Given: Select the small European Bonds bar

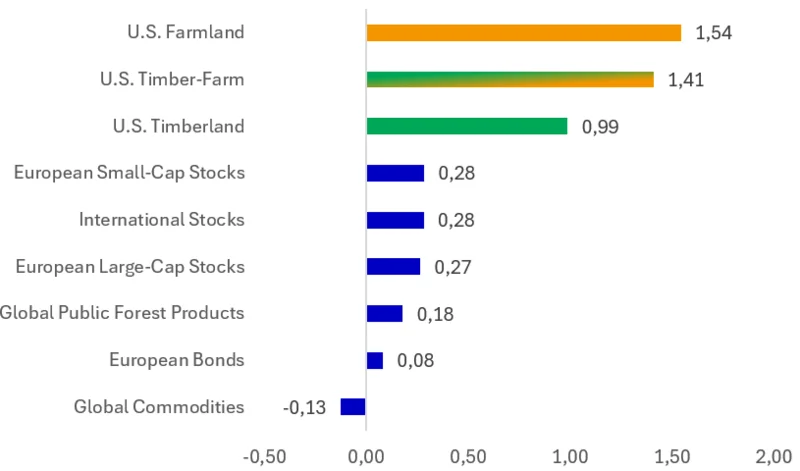Looking at the screenshot, I should [x=374, y=360].
